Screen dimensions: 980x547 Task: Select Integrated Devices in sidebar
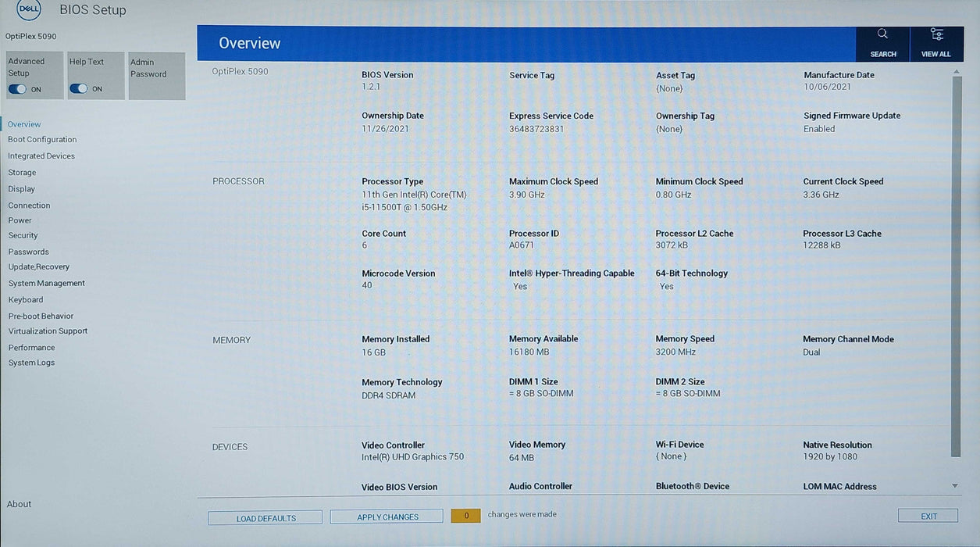[x=41, y=156]
